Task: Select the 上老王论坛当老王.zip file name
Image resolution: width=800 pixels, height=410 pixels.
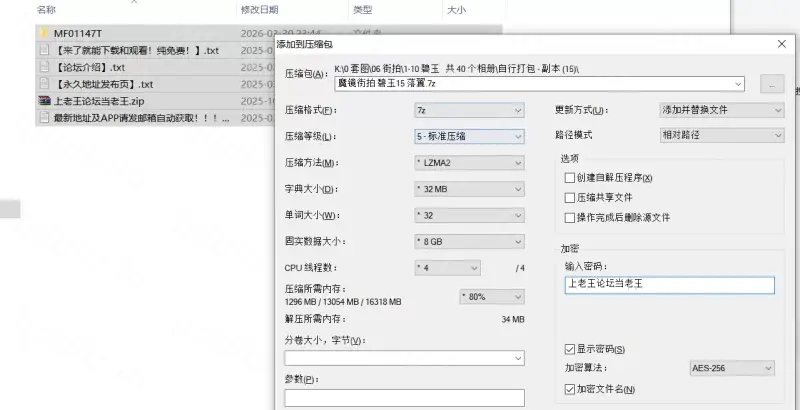Action: click(x=99, y=101)
